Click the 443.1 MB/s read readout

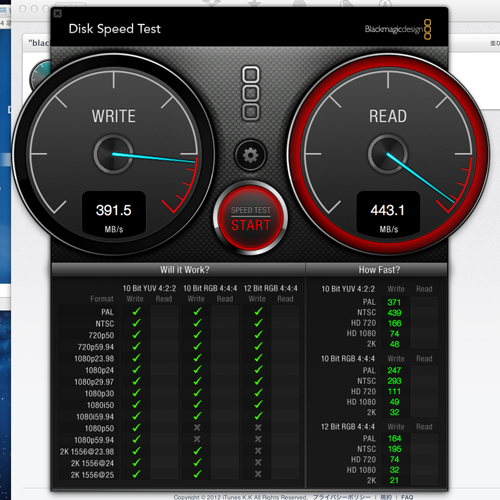click(x=388, y=213)
